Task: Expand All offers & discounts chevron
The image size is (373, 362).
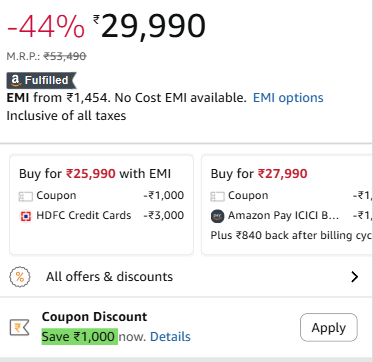Action: [355, 277]
